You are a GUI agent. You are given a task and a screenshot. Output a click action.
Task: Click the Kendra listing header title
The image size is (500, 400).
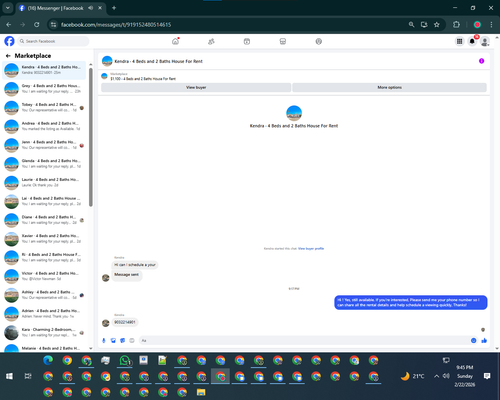pyautogui.click(x=158, y=61)
